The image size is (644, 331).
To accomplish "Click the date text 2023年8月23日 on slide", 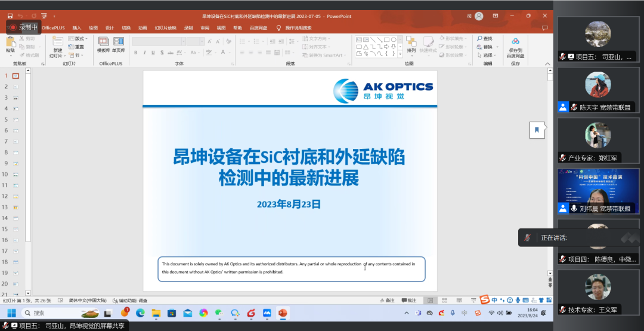I will point(289,204).
